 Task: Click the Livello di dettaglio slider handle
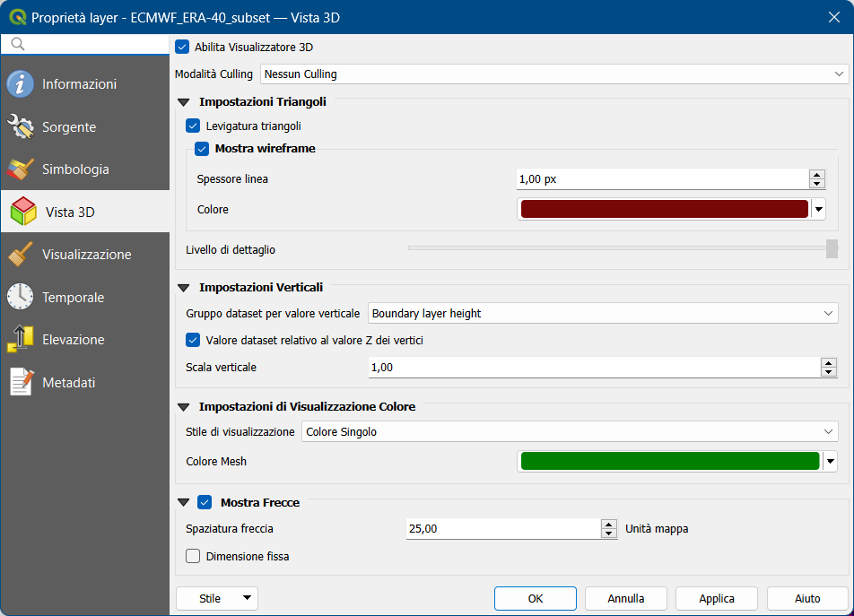832,248
